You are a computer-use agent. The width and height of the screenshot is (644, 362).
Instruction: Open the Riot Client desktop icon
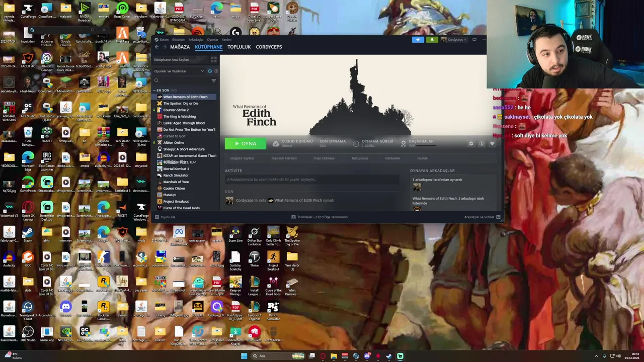coord(255,334)
